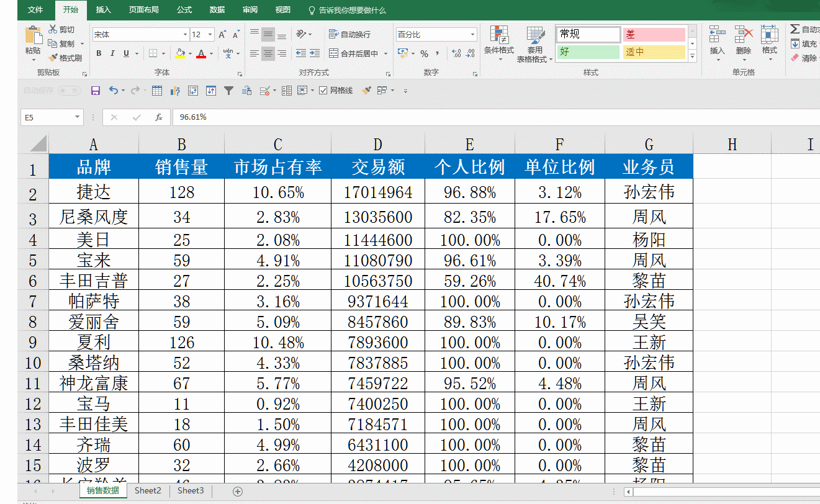
Task: Open the number format 百分比 dropdown
Action: pyautogui.click(x=473, y=35)
